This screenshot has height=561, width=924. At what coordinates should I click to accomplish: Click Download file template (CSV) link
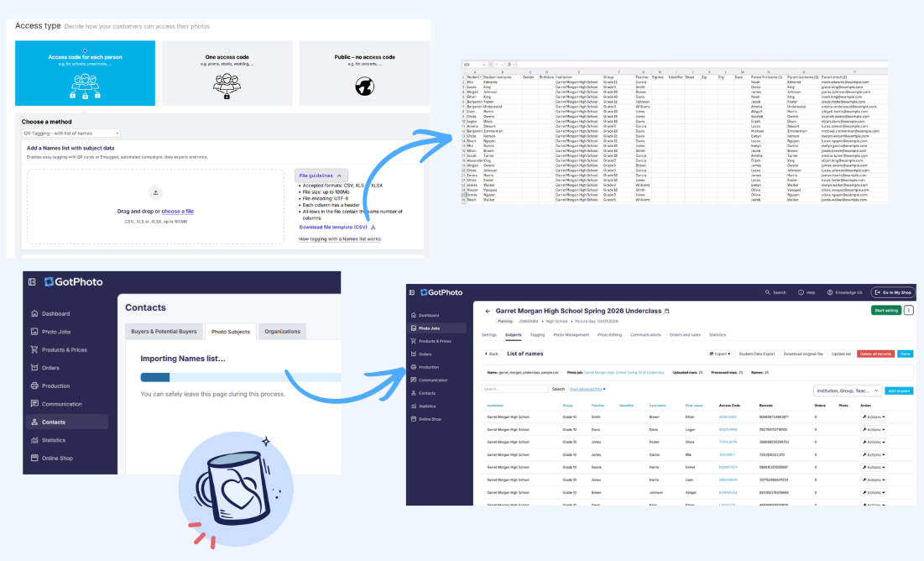337,227
